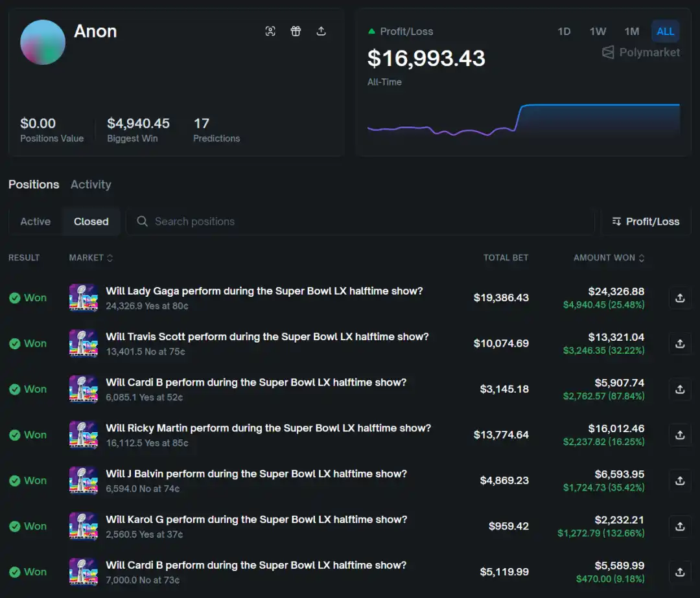700x598 pixels.
Task: Share the Travis Scott position result
Action: [680, 343]
